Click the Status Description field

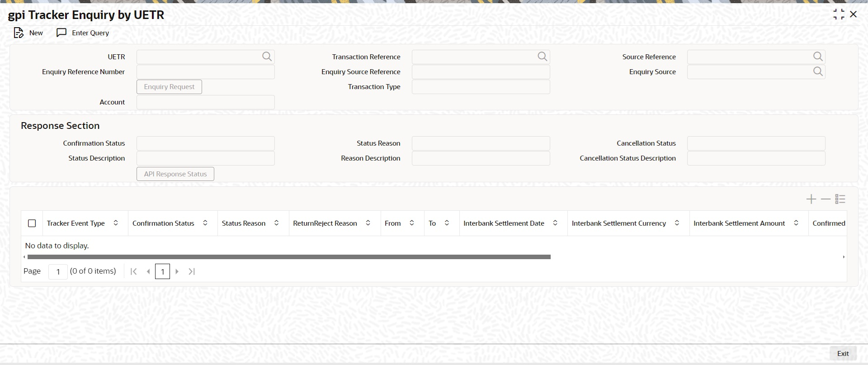(x=206, y=158)
